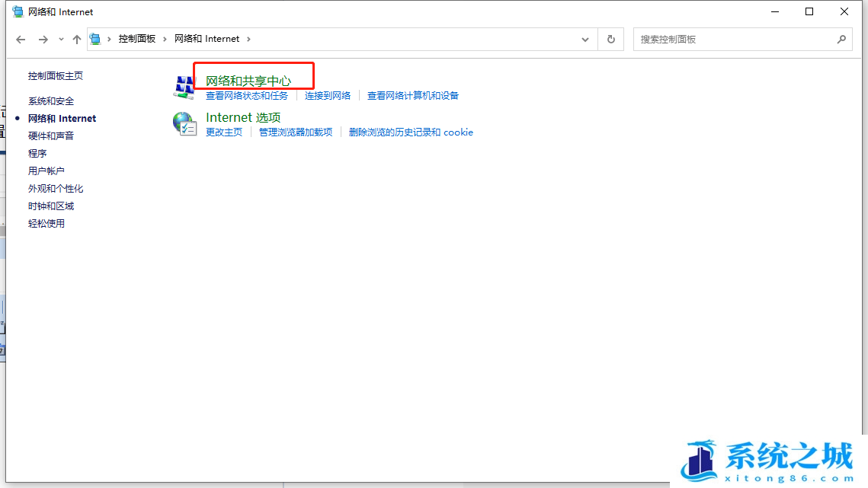
Task: Click 删除浏览的历史记录和 cookie
Action: pos(411,132)
